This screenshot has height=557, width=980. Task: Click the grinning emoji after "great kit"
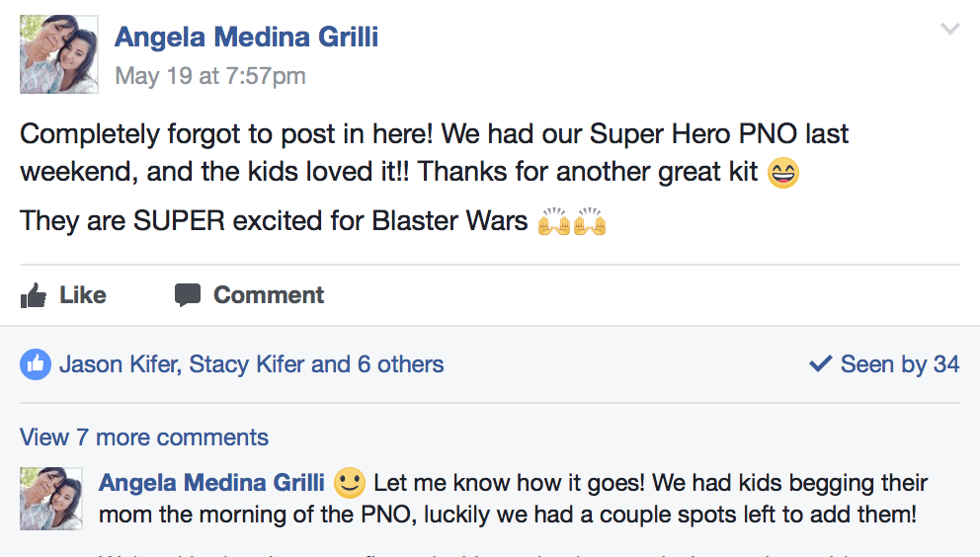coord(783,173)
